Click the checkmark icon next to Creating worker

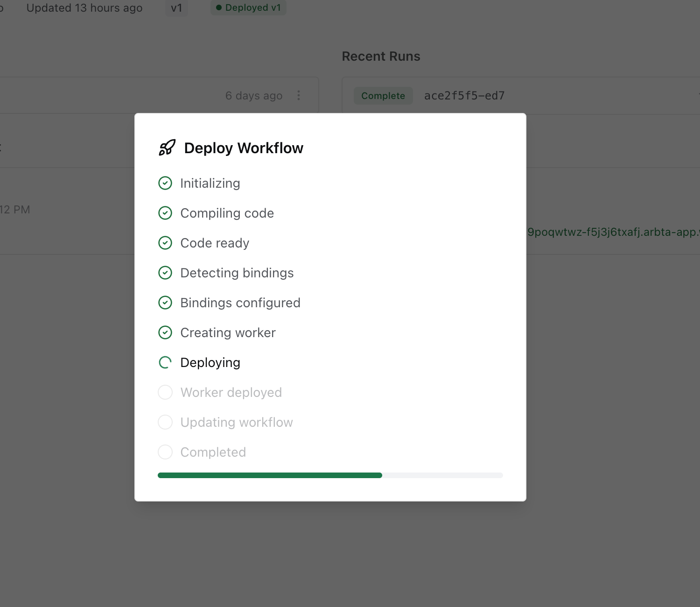pyautogui.click(x=165, y=332)
